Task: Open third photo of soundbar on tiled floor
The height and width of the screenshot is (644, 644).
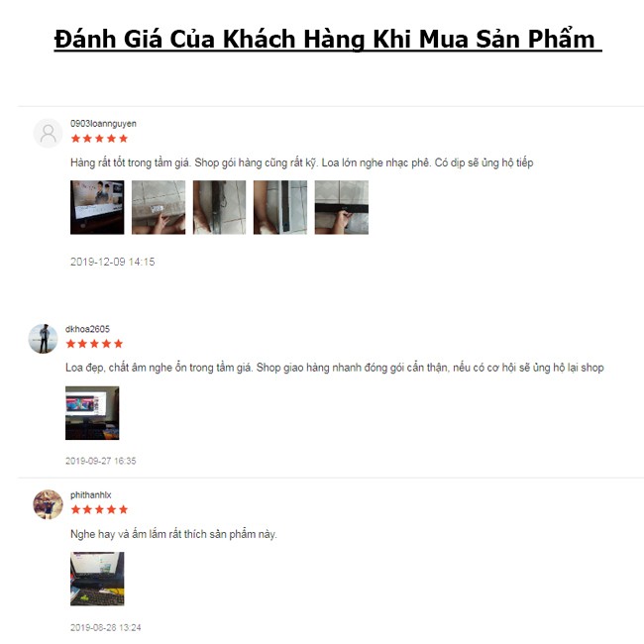Action: pos(219,207)
